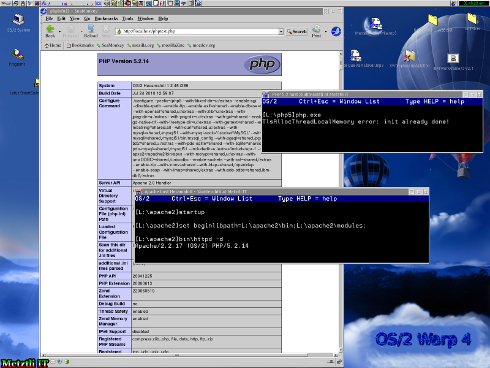The image size is (490, 368).
Task: Open the Forward button history dropdown arrow
Action: pos(81,32)
